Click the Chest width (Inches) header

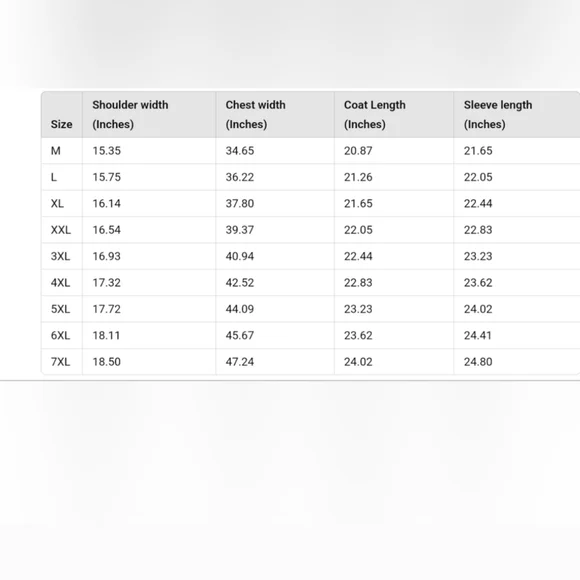[256, 115]
